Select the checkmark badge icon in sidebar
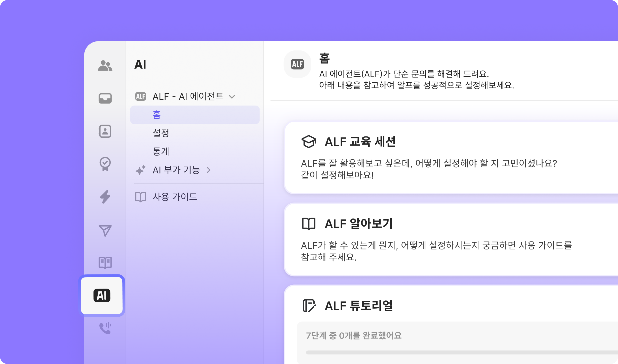Screen dimensions: 618x364 click(x=105, y=164)
